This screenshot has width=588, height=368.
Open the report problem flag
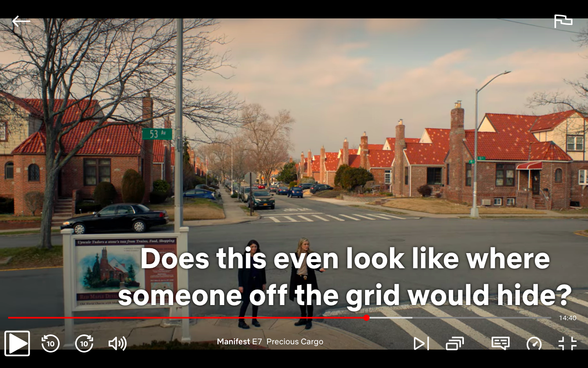click(x=563, y=21)
